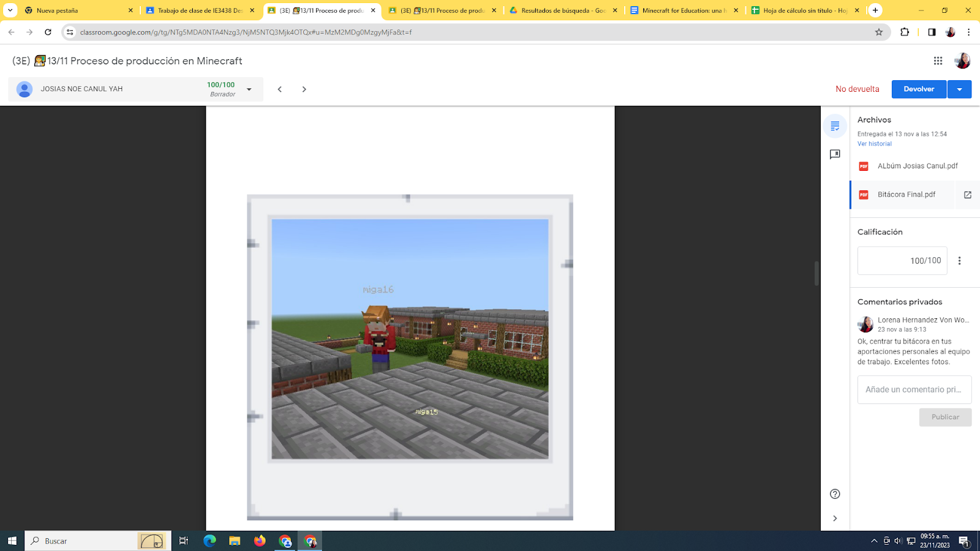Open the notification center icon

[963, 541]
